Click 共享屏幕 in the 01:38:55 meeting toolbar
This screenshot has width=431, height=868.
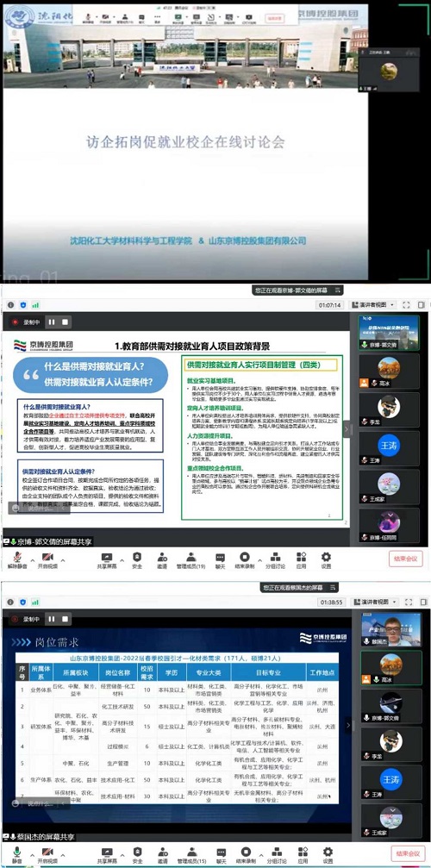point(107,855)
